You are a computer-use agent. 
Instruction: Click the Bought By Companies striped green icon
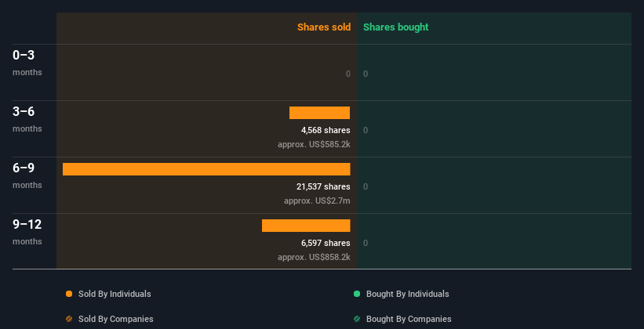(357, 319)
